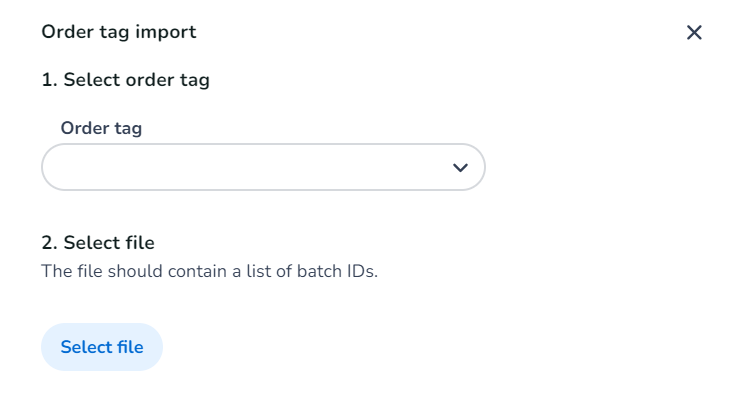Click the word "import" in the dialog header
This screenshot has height=397, width=749.
[x=166, y=32]
